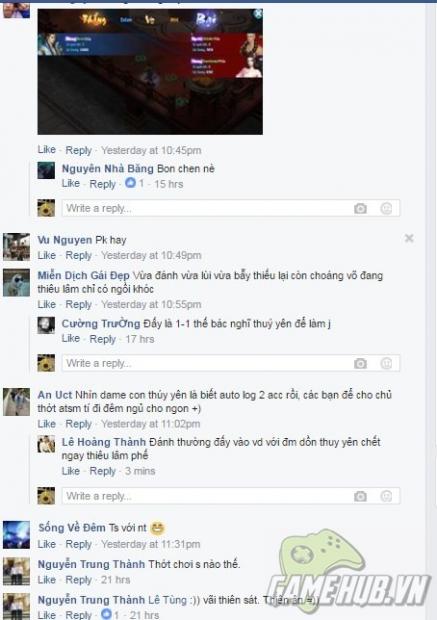Open emoji picker in first reply box
This screenshot has height=620, width=437.
(x=386, y=208)
